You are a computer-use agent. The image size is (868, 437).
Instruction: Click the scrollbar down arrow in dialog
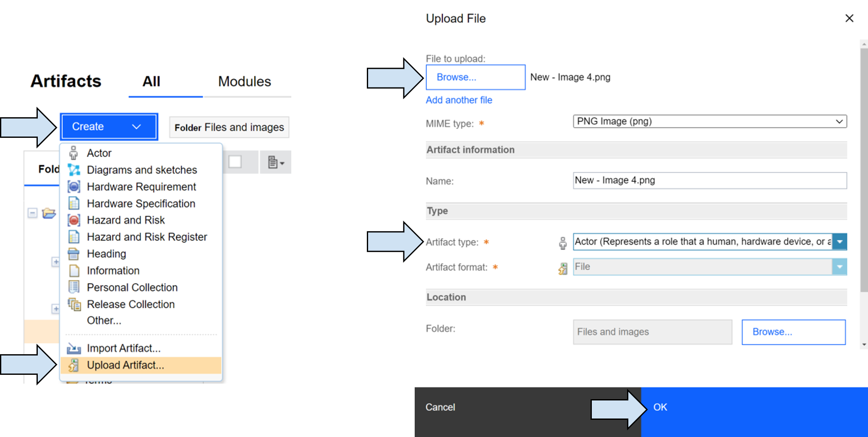tap(864, 345)
